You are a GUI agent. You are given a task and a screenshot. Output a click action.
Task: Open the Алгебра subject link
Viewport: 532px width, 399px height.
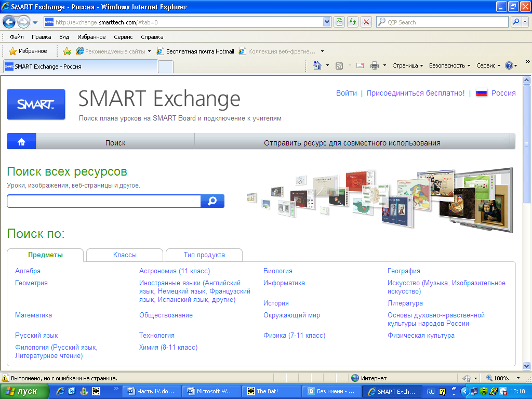[28, 271]
